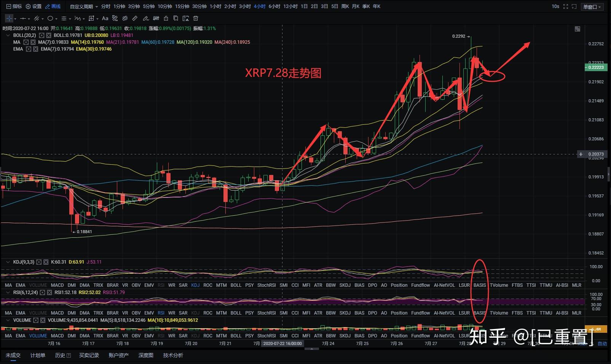The width and height of the screenshot is (611, 364).
Task: Switch to the 1日 daily timeframe
Action: 304,6
